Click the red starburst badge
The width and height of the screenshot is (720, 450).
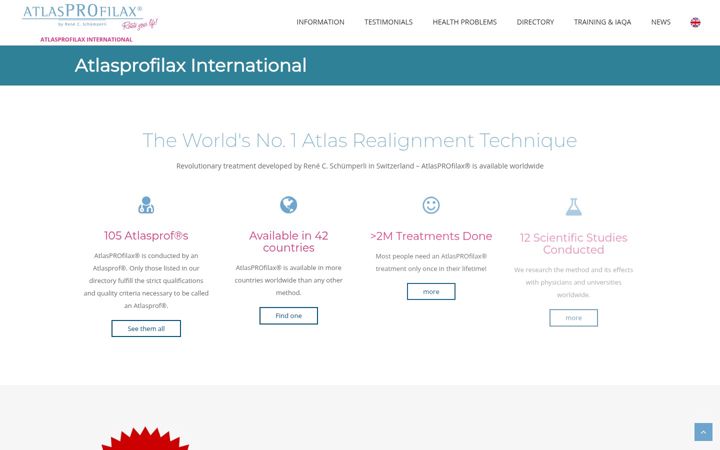click(x=145, y=439)
